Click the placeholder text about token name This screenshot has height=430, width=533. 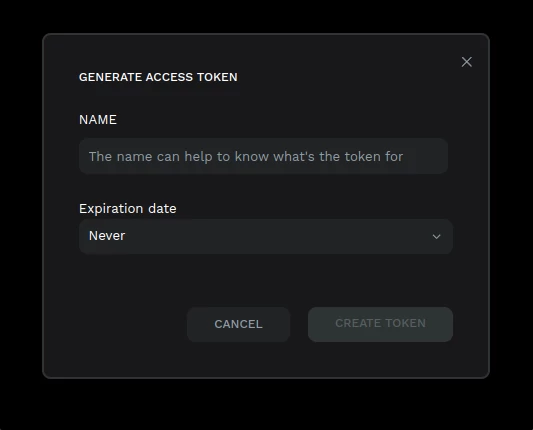tap(246, 157)
